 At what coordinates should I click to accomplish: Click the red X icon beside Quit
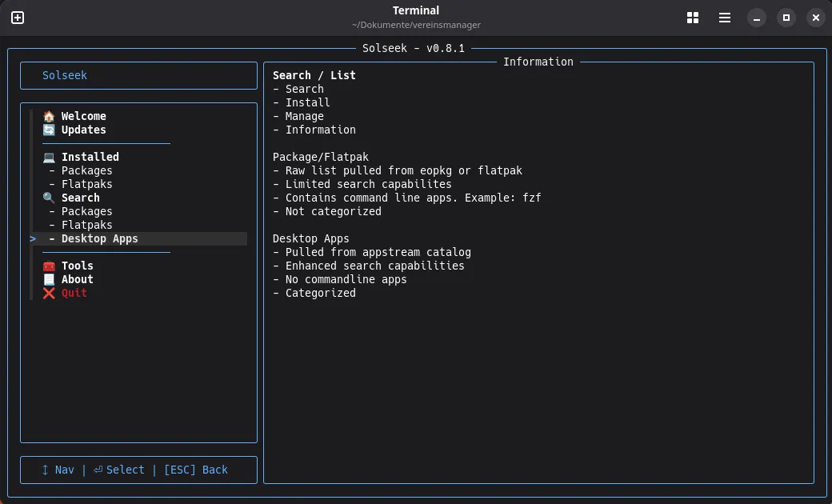pyautogui.click(x=49, y=293)
